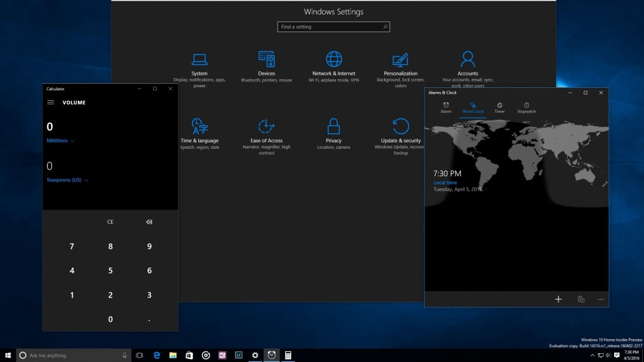Click the decimal point key in Calculator

[149, 319]
